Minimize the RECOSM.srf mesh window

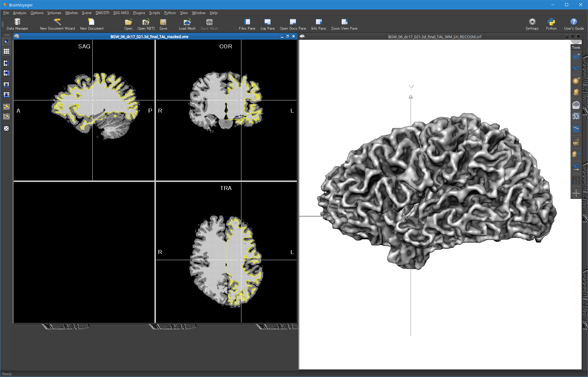[x=567, y=36]
